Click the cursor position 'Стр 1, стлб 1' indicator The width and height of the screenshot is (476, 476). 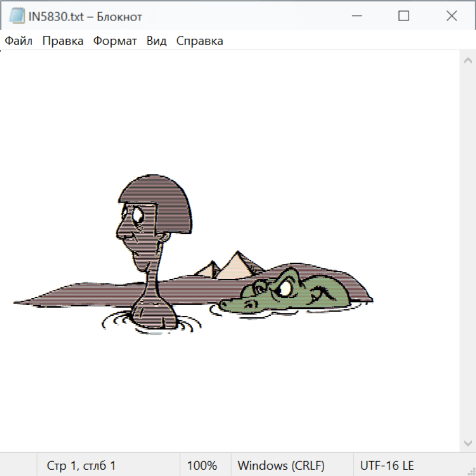[81, 466]
